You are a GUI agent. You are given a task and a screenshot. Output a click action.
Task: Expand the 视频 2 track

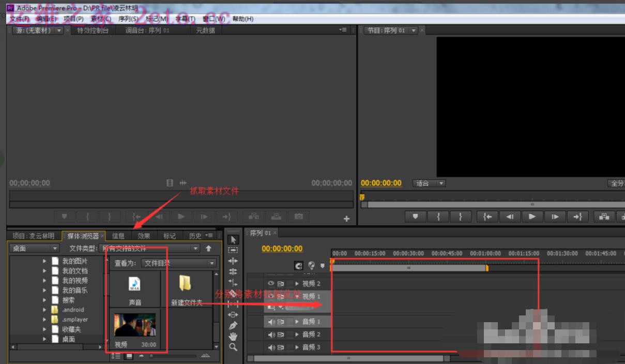click(297, 283)
